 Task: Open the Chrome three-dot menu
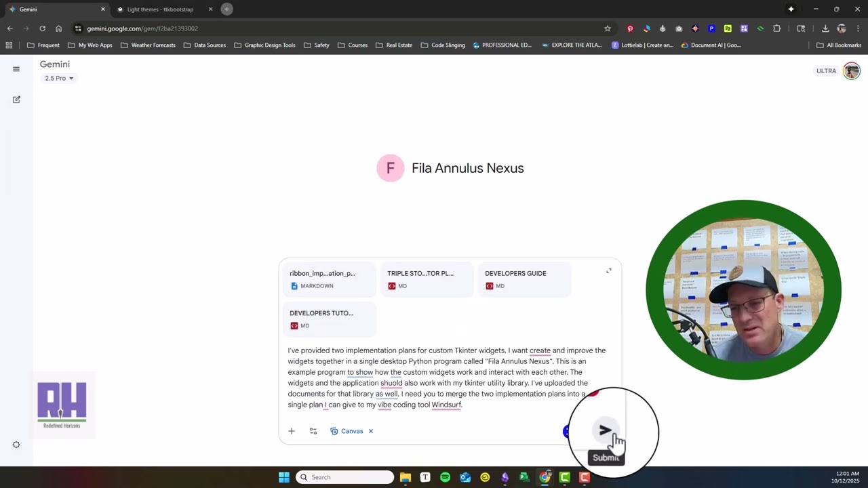[859, 28]
